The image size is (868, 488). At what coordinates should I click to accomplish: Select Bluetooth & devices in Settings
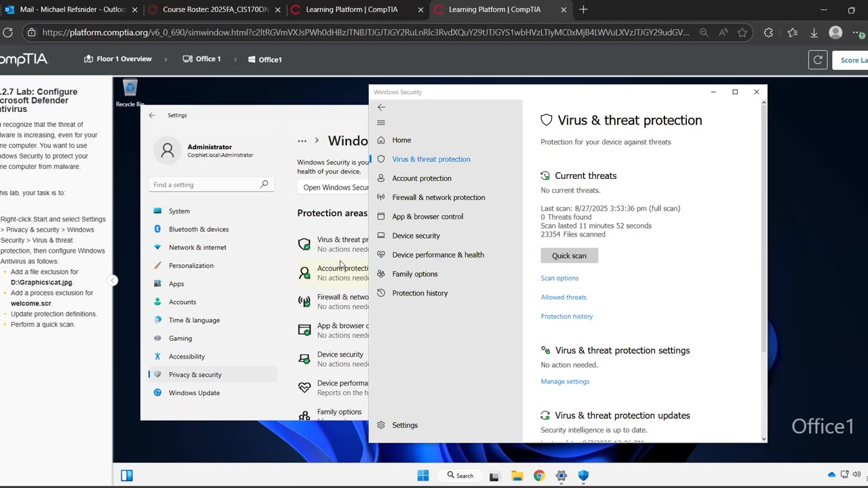coord(212,229)
